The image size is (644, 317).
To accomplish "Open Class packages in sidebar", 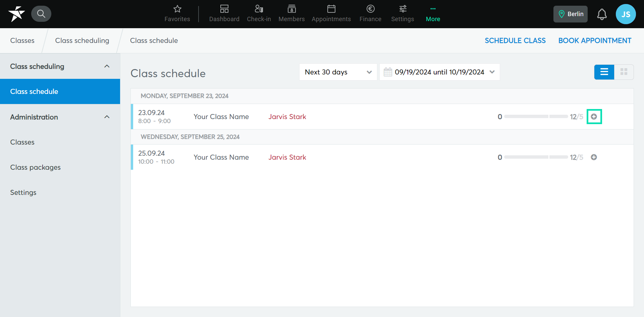I will (x=35, y=167).
